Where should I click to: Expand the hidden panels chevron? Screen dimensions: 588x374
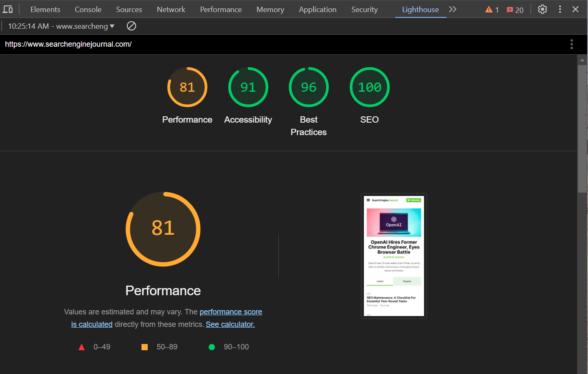[x=453, y=9]
